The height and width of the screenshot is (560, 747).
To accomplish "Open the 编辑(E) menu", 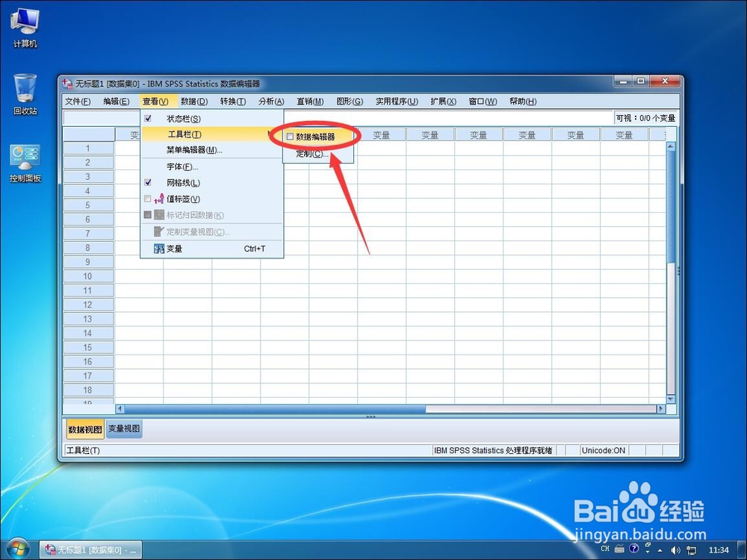I will tap(117, 102).
